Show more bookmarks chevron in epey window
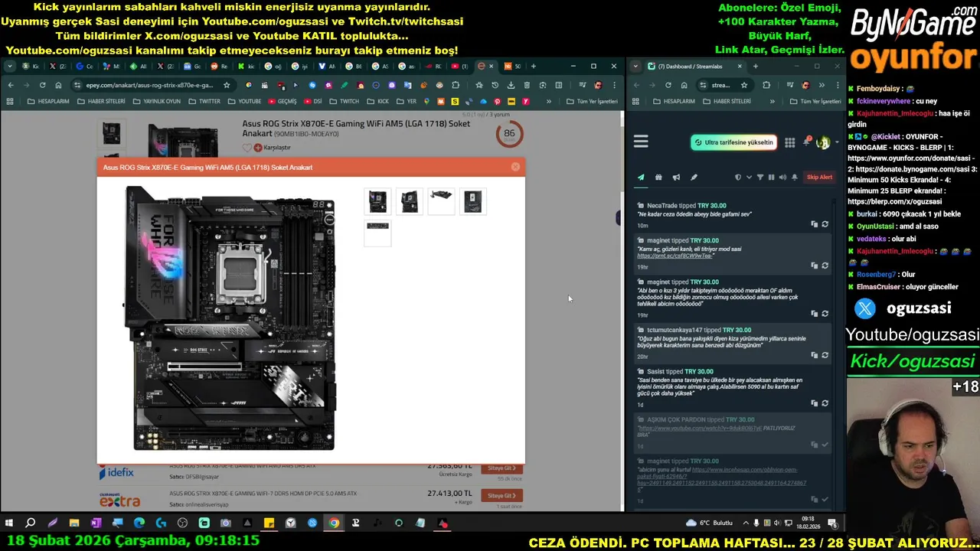Screen dimensions: 980x551 548,101
